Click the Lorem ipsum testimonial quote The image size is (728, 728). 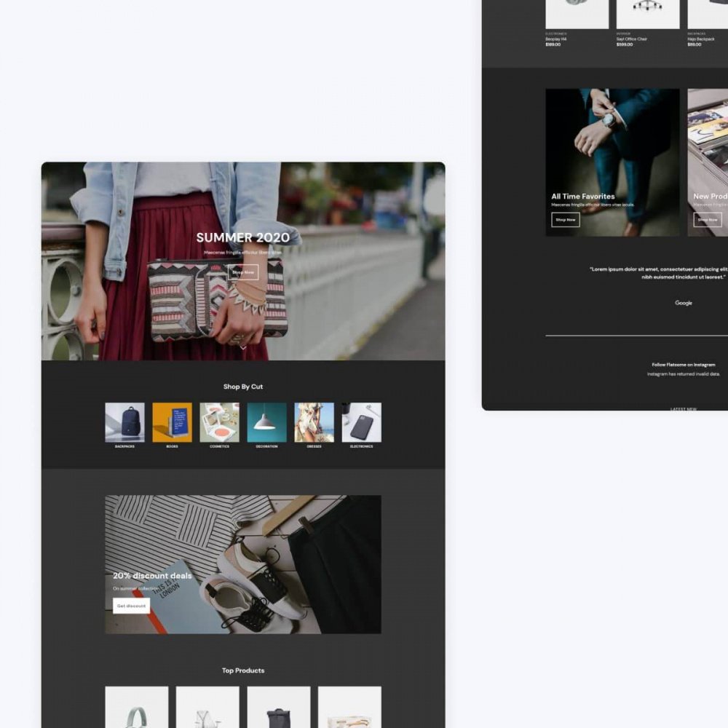coord(658,273)
